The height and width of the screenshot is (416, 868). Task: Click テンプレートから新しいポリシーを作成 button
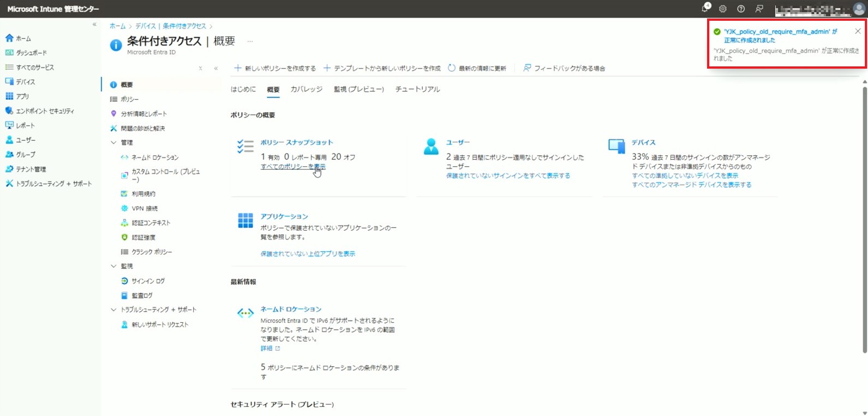[x=382, y=68]
